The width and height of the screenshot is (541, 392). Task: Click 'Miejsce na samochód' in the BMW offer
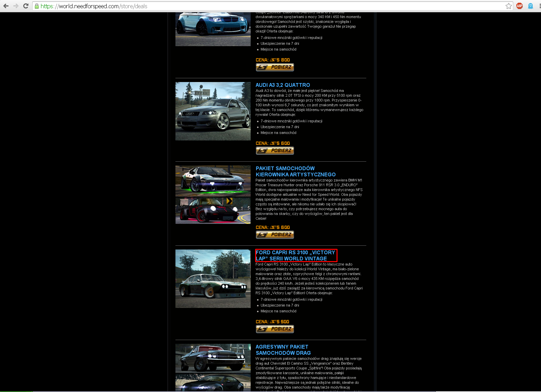click(x=278, y=50)
